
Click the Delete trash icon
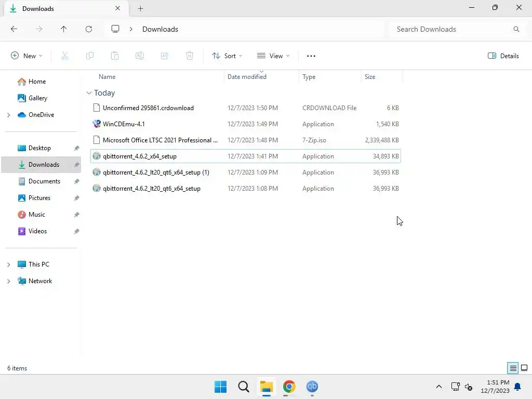point(190,56)
